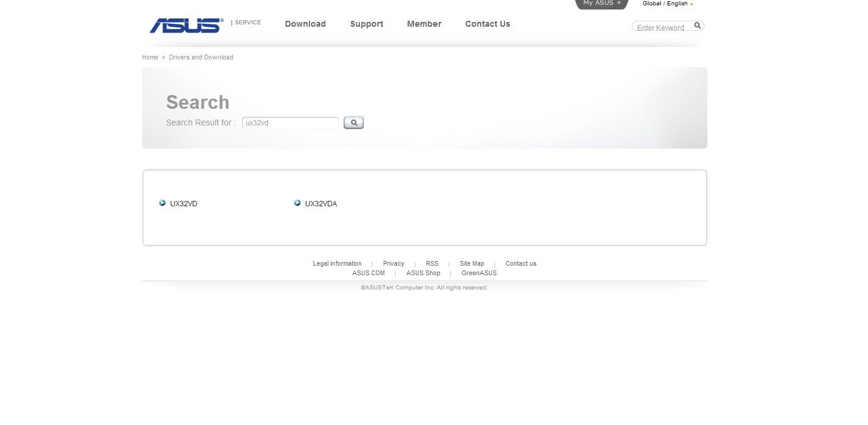This screenshot has width=868, height=425.
Task: Open the RSS footer link
Action: pos(432,263)
